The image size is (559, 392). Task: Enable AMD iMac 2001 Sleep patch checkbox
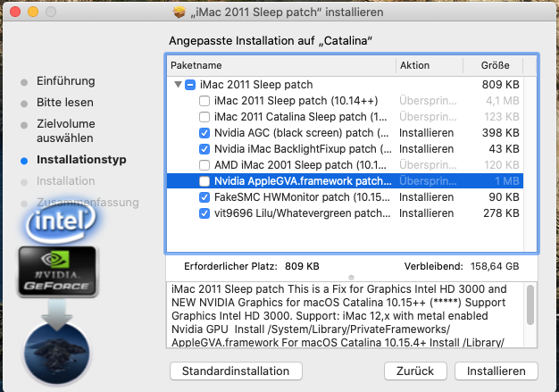click(x=204, y=165)
